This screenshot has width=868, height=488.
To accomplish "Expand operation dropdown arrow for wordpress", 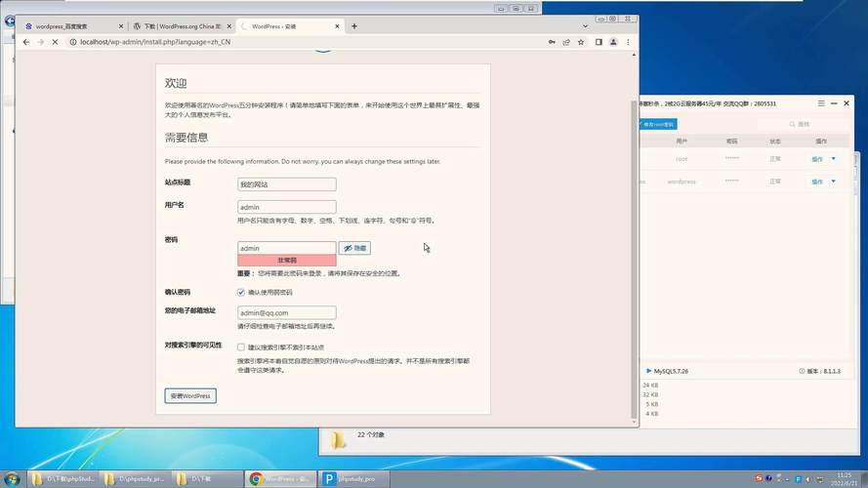I will pyautogui.click(x=833, y=182).
